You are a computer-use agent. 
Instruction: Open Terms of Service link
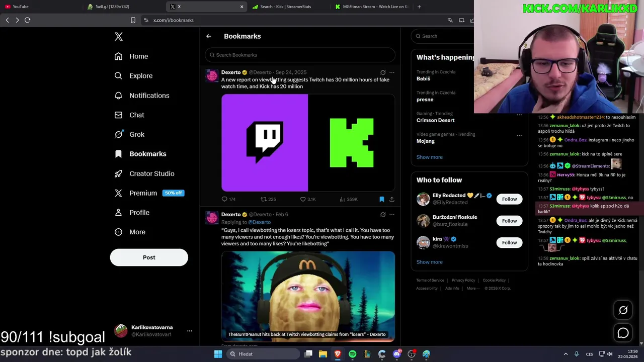430,281
